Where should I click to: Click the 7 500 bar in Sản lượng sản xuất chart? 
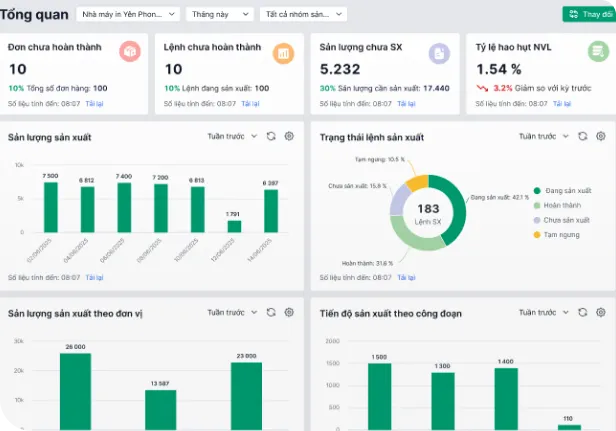(50, 207)
